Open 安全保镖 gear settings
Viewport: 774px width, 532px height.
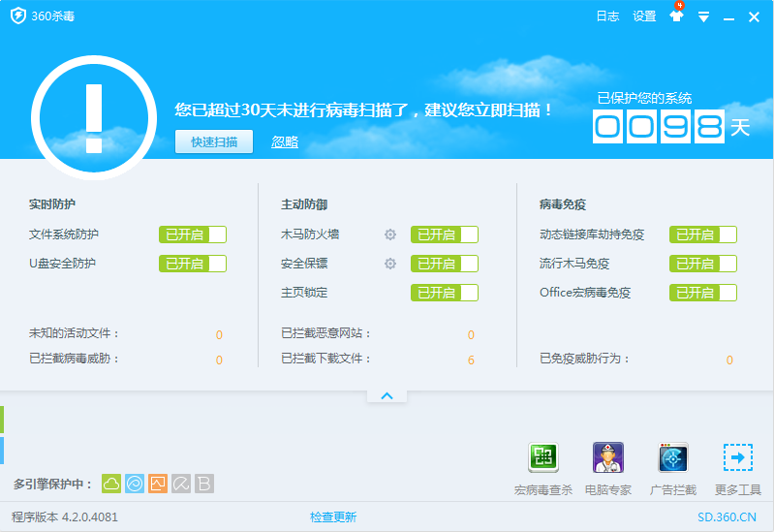click(390, 264)
